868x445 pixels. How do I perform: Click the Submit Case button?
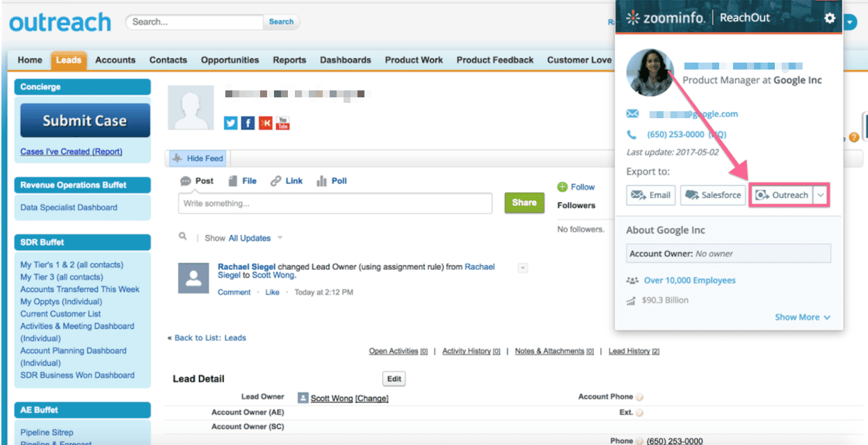(x=85, y=120)
